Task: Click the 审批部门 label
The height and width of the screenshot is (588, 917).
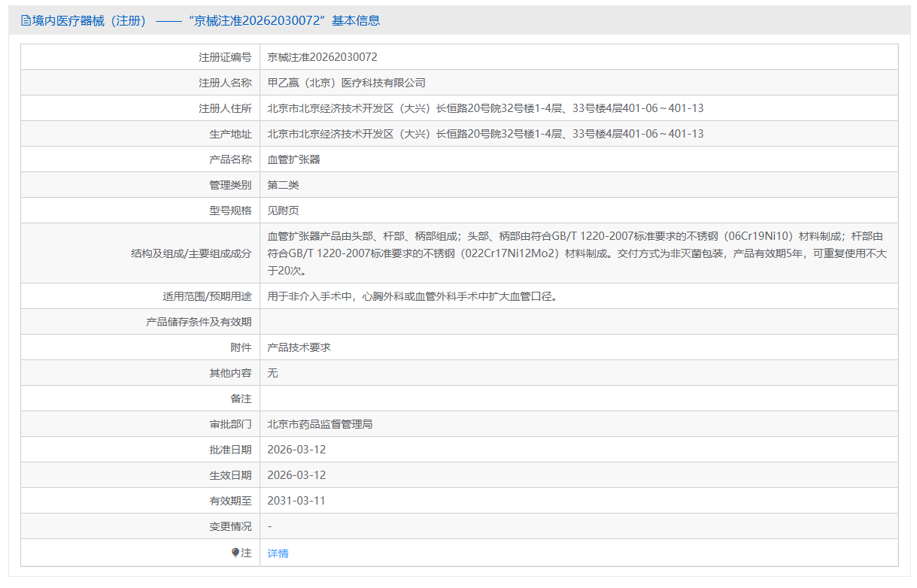Action: (x=230, y=424)
